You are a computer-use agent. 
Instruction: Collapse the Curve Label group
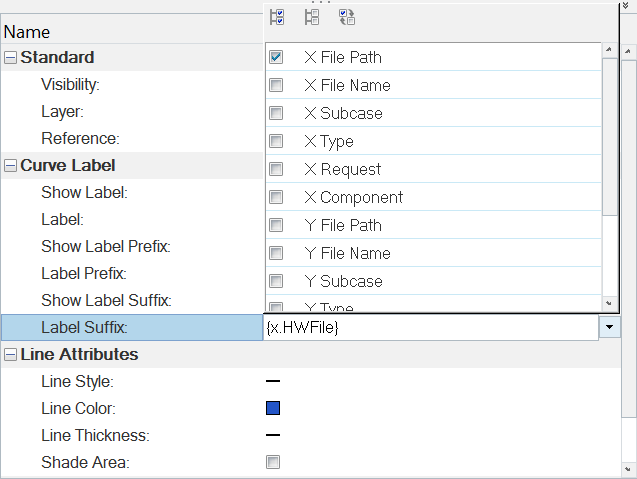pos(10,166)
